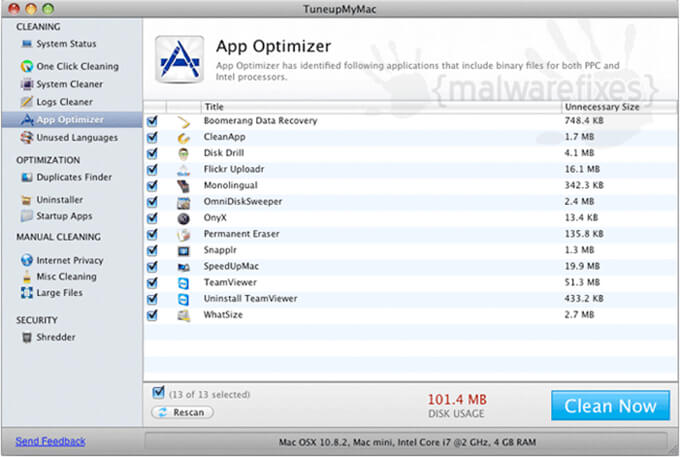Image resolution: width=680 pixels, height=457 pixels.
Task: Uncheck OmniDiskSweeper checkbox
Action: coord(152,202)
